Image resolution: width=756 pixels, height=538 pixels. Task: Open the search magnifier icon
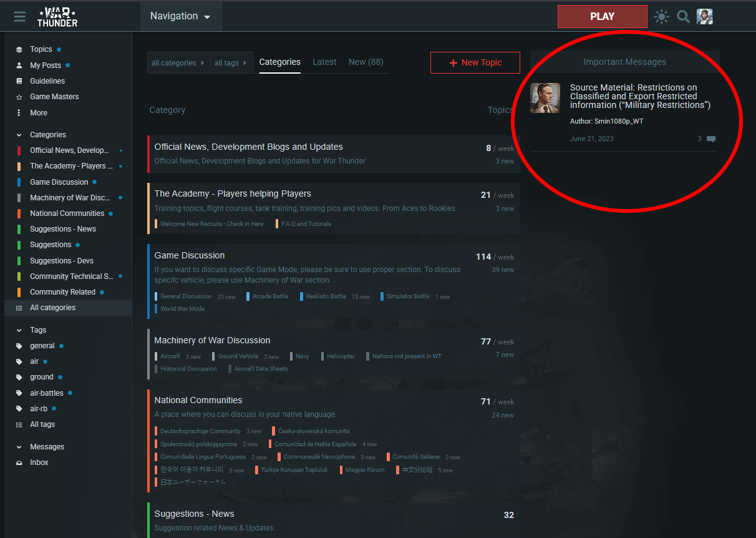click(684, 17)
